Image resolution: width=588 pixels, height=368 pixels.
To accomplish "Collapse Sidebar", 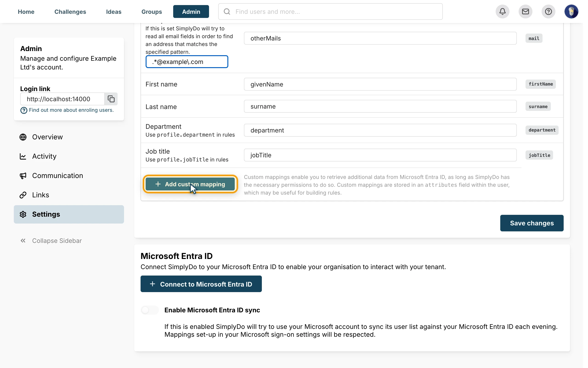I will 51,241.
